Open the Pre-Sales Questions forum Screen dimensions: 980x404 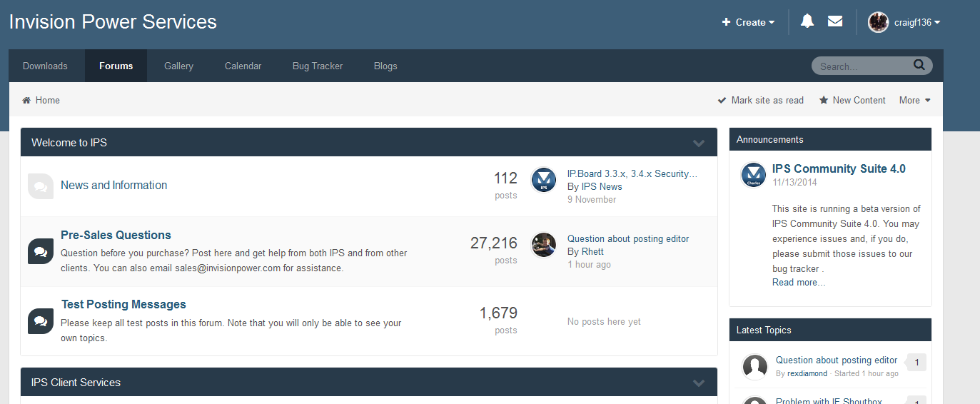click(116, 235)
